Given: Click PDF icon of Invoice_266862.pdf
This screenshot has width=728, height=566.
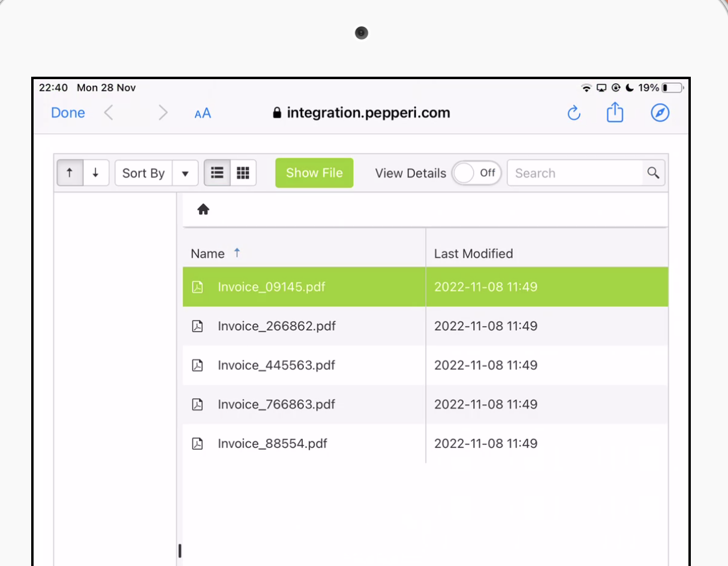Looking at the screenshot, I should (197, 326).
